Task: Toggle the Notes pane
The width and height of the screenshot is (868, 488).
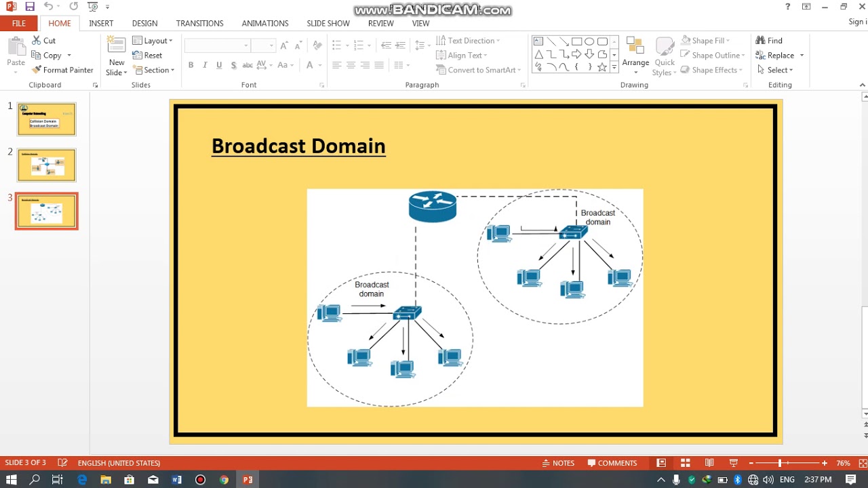Action: tap(558, 463)
